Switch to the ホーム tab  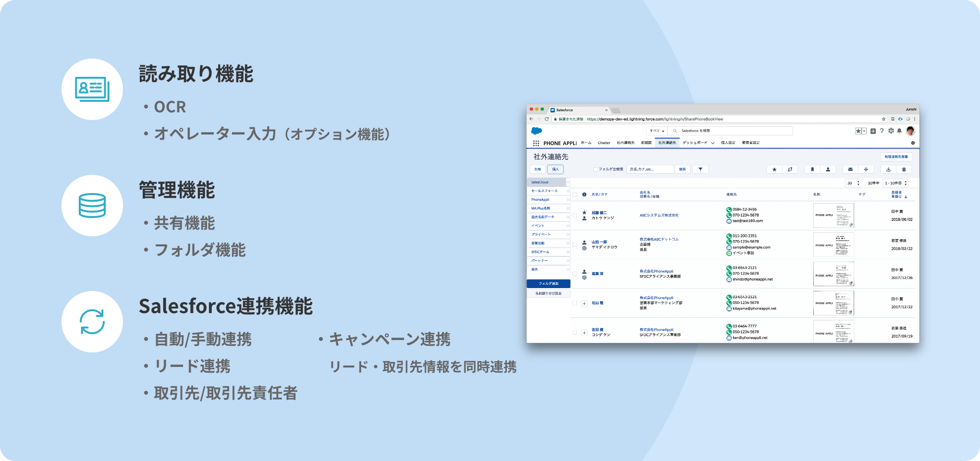(586, 143)
